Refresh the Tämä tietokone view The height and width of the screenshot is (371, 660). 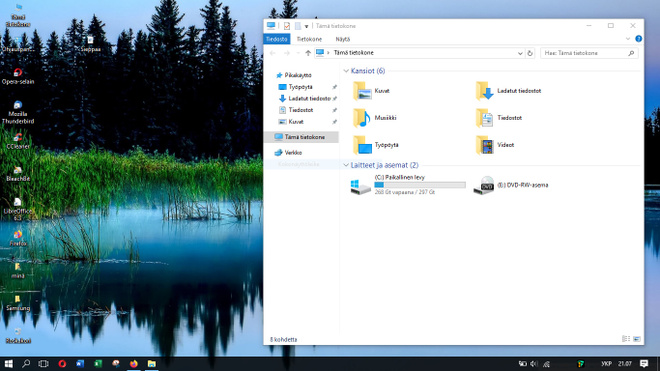(x=530, y=53)
